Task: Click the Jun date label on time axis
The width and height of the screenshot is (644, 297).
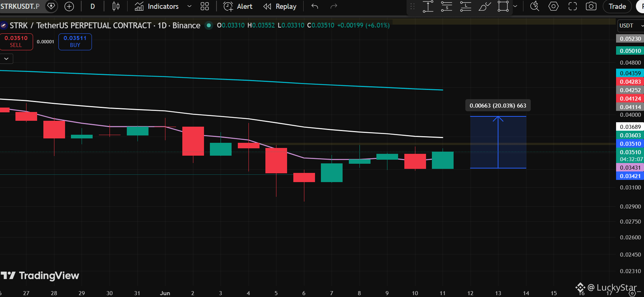Action: point(165,293)
